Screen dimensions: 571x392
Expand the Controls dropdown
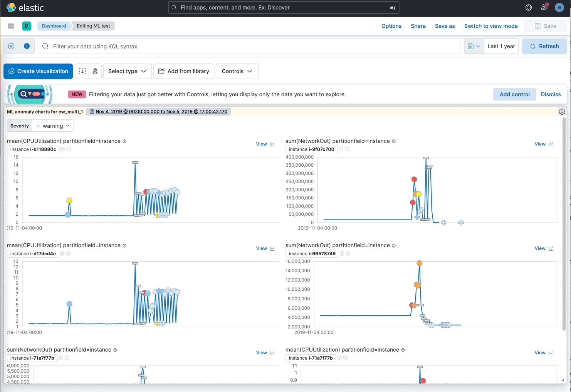(x=237, y=71)
